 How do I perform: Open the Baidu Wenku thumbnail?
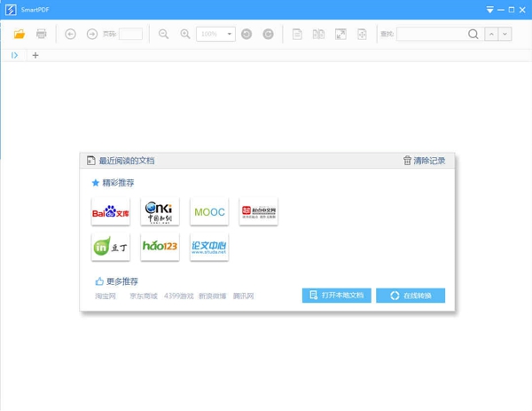click(111, 212)
